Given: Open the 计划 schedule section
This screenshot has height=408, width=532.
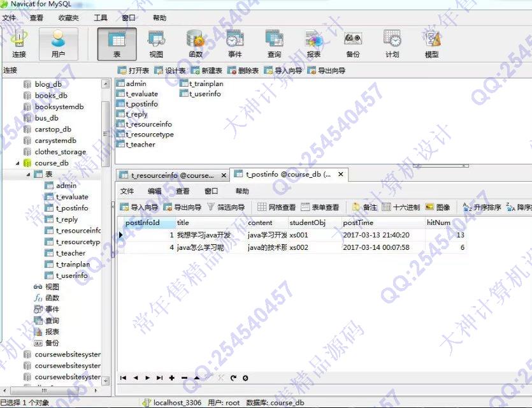Looking at the screenshot, I should pyautogui.click(x=392, y=44).
